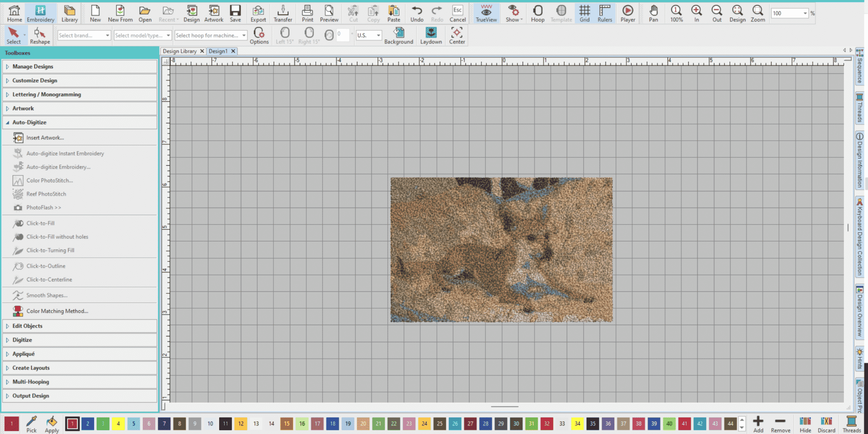Click the Esc Cancel icon
The height and width of the screenshot is (434, 868).
(458, 13)
